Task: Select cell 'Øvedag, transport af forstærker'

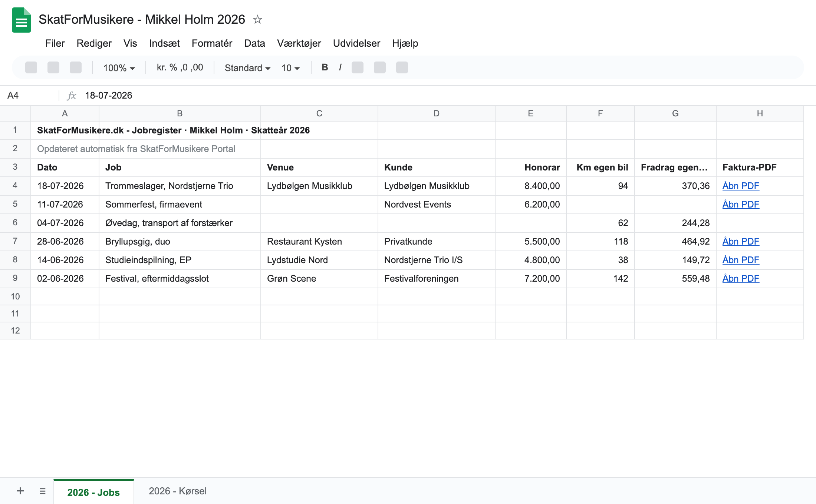Action: tap(180, 223)
